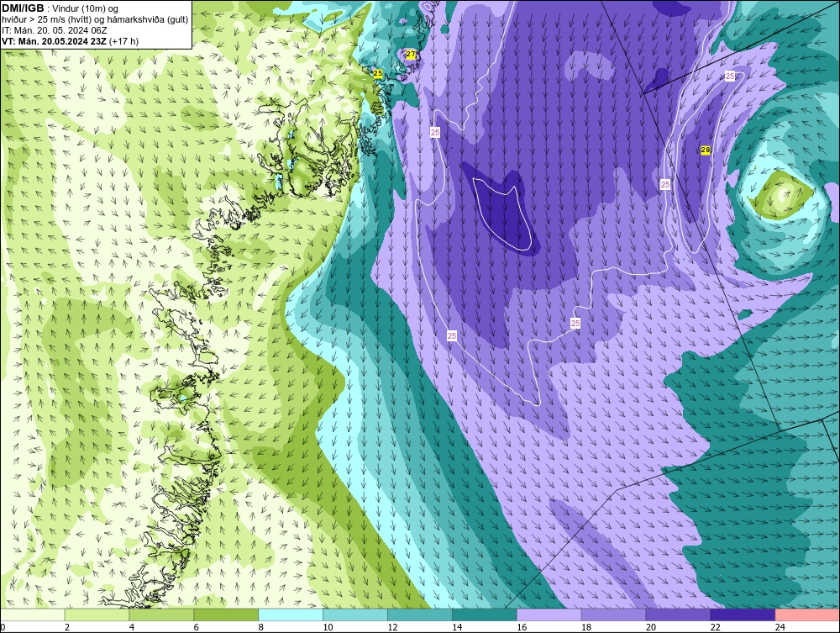The width and height of the screenshot is (840, 633).
Task: Click the legend scale number 24
Action: click(780, 627)
